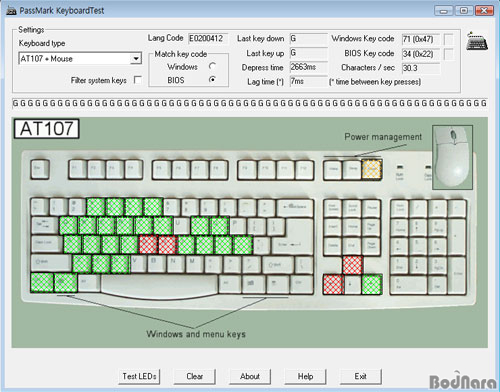This screenshot has width=500, height=392.
Task: Click the green right arrow key
Action: click(372, 284)
